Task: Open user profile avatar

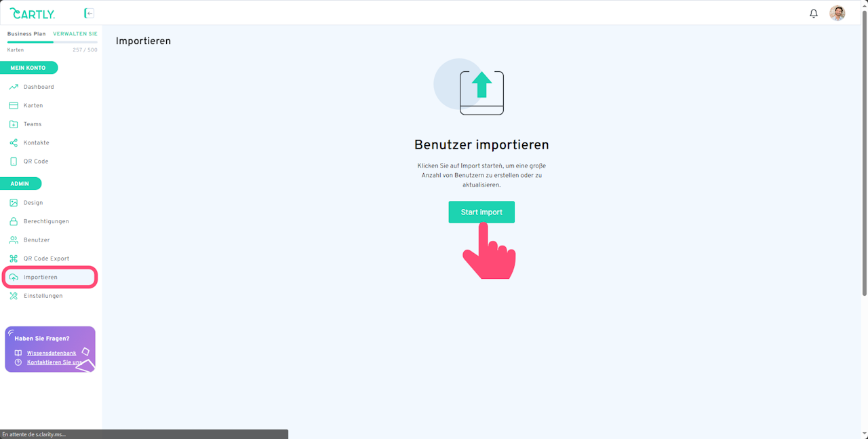Action: (837, 14)
